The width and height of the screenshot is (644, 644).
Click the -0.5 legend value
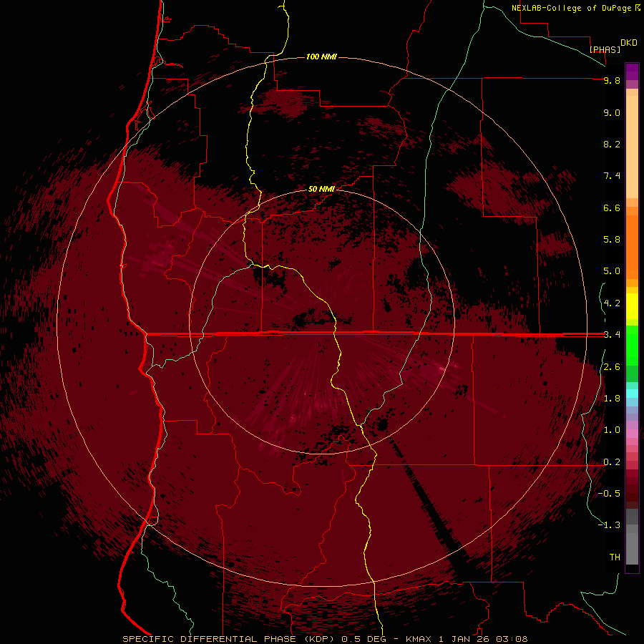coord(609,494)
